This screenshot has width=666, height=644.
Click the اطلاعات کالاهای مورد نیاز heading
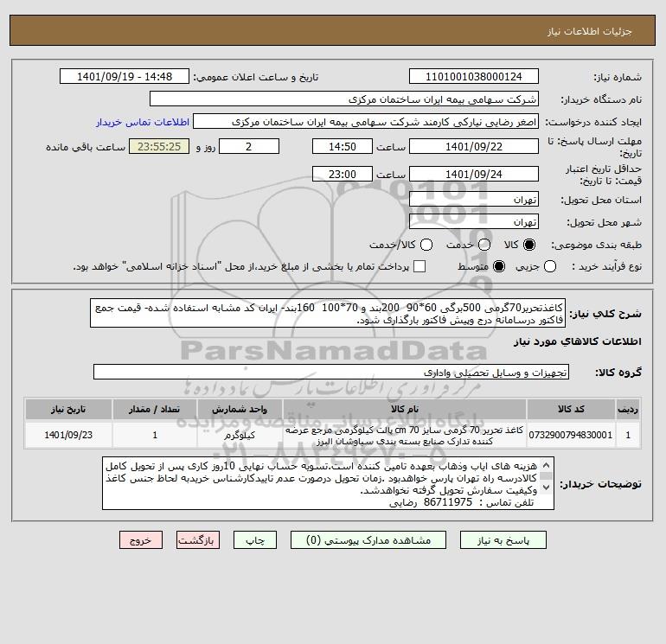(x=577, y=341)
